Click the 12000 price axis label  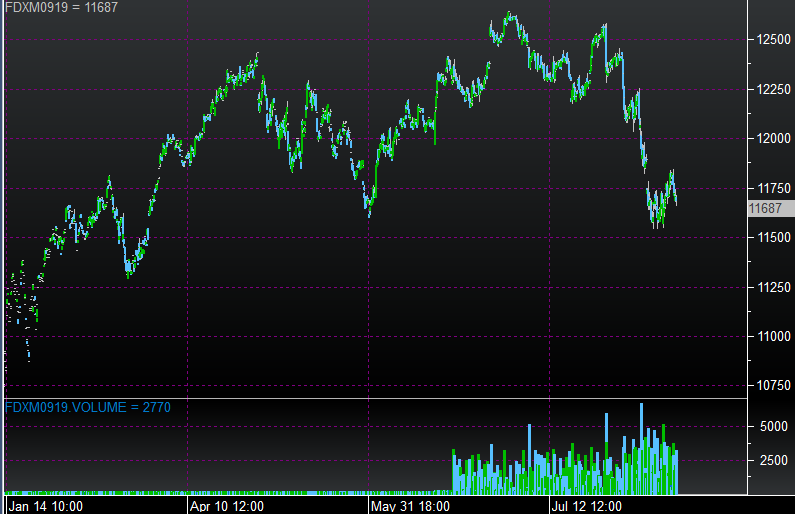(771, 139)
